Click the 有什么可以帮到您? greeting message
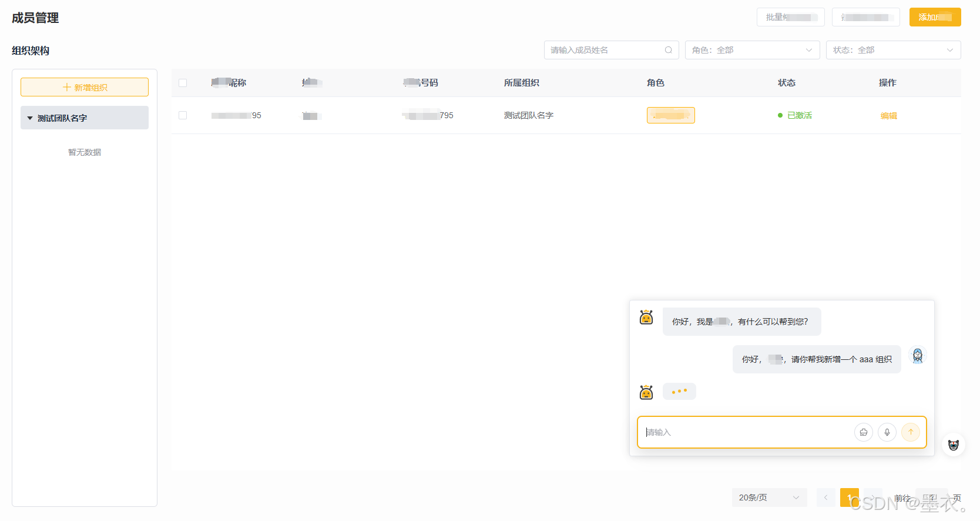This screenshot has height=521, width=980. point(742,322)
